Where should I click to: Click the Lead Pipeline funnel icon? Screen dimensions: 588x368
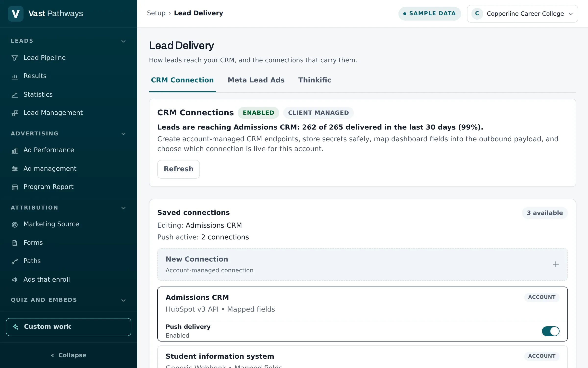coord(15,58)
